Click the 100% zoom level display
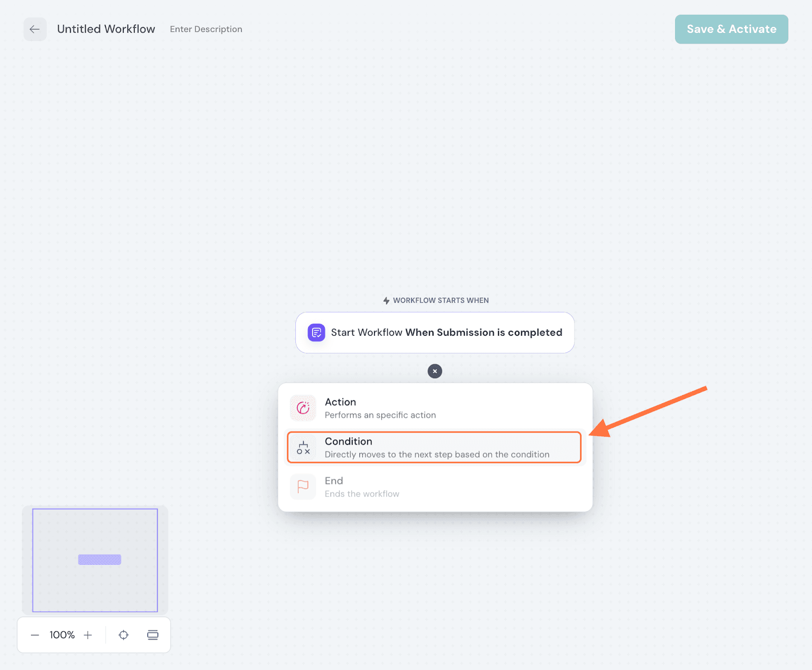The image size is (812, 670). click(62, 635)
